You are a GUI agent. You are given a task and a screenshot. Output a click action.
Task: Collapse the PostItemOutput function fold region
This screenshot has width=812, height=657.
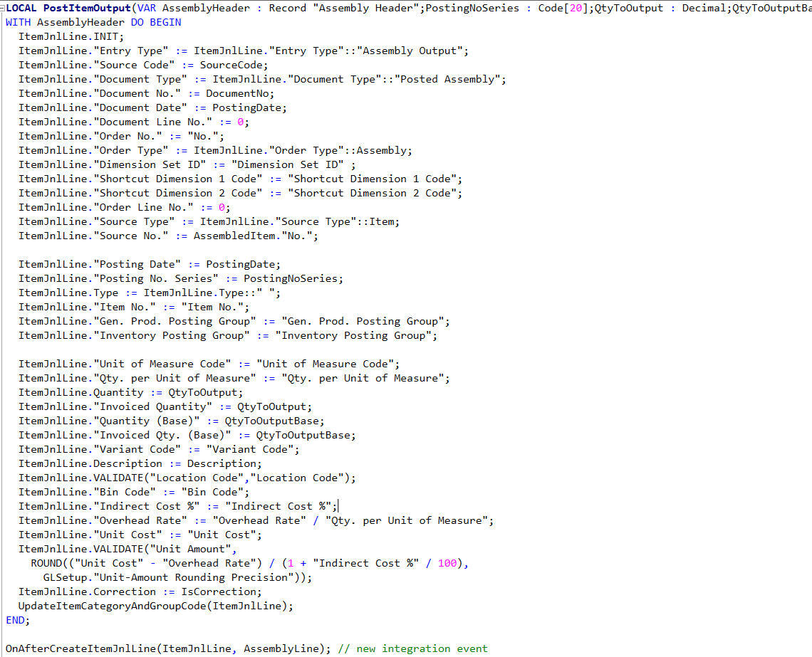4,8
